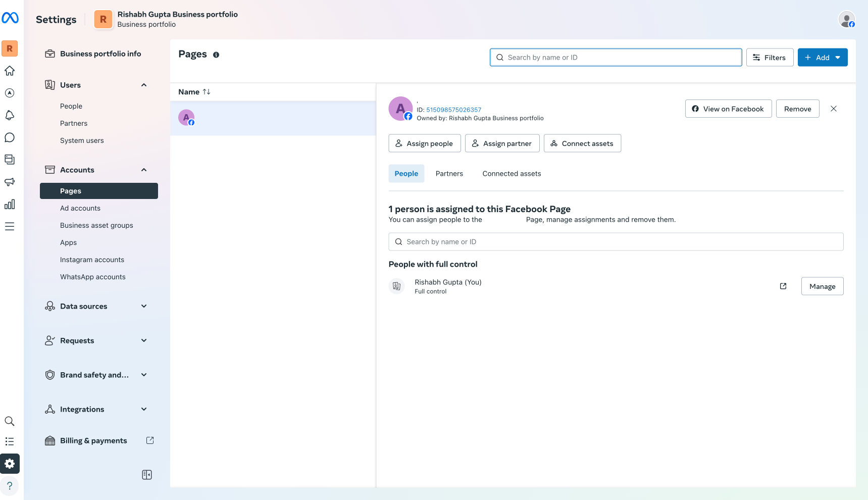The height and width of the screenshot is (500, 868).
Task: Click Assign people button
Action: [x=425, y=143]
